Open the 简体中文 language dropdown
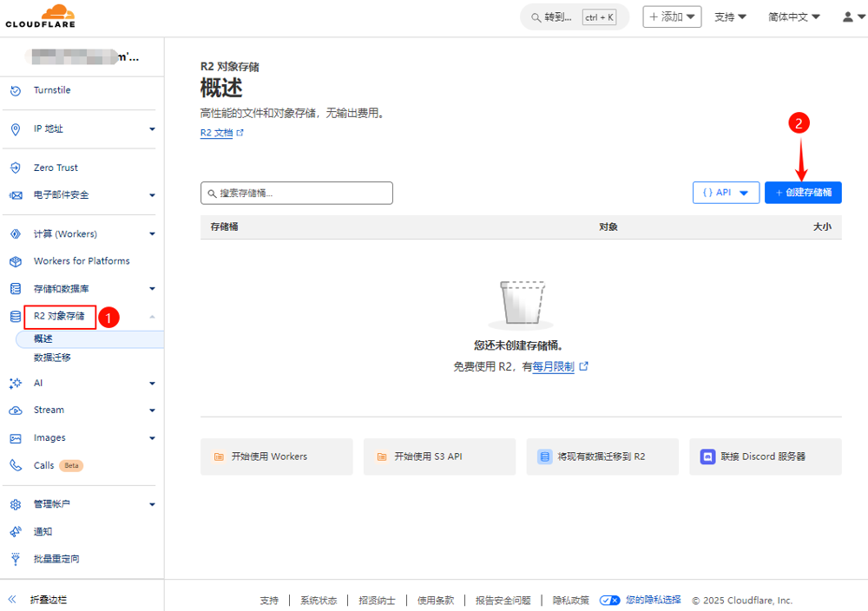This screenshot has width=868, height=611. (x=793, y=16)
